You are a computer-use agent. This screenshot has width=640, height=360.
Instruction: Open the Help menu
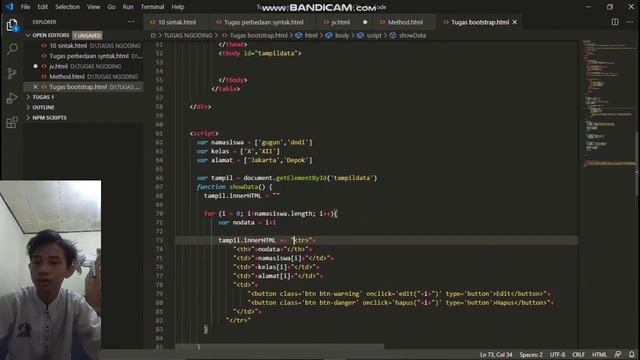[x=178, y=7]
